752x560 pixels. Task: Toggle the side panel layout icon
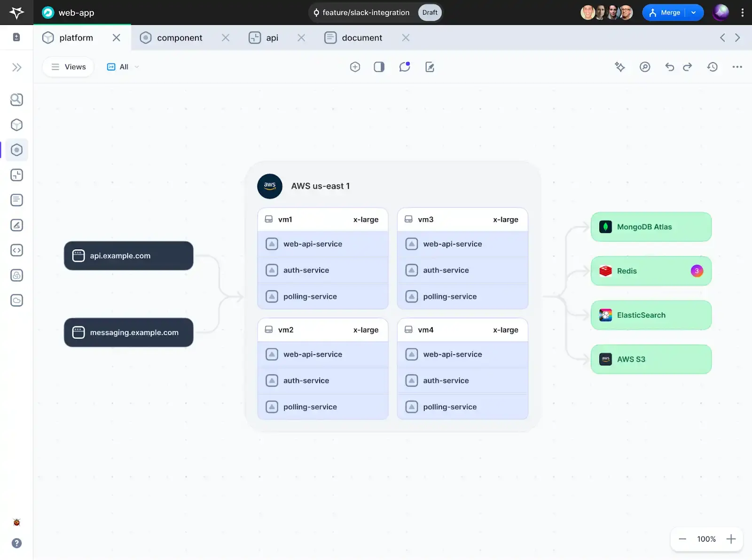[x=379, y=67]
